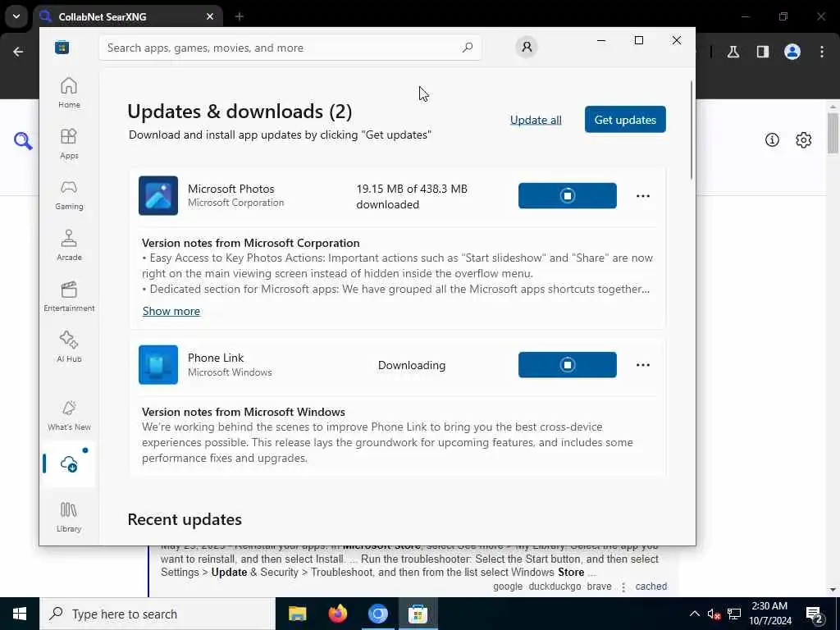
Task: Open the Library section
Action: pyautogui.click(x=69, y=517)
